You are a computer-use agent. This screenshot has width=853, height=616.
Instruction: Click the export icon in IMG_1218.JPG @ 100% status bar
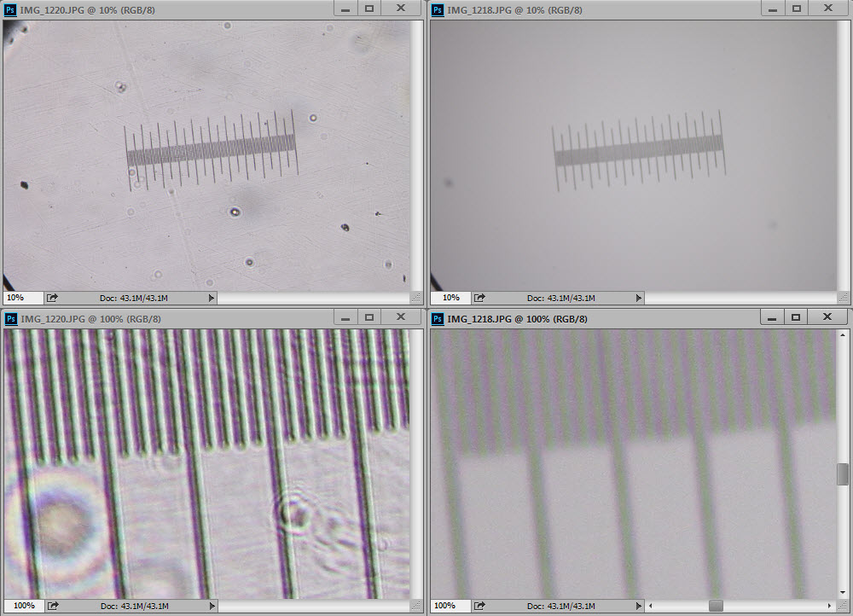(479, 606)
